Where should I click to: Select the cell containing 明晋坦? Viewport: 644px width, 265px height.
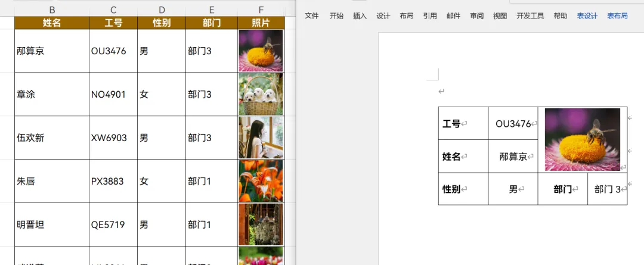[52, 225]
